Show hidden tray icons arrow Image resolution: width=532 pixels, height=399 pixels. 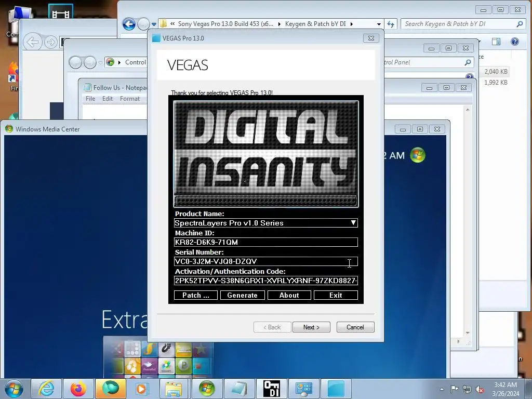point(442,389)
